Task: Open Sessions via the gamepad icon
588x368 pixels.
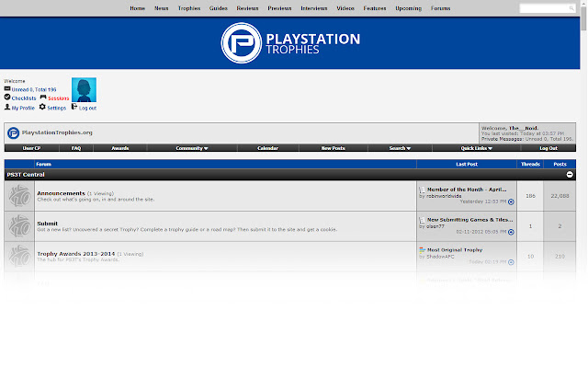Action: [x=43, y=98]
